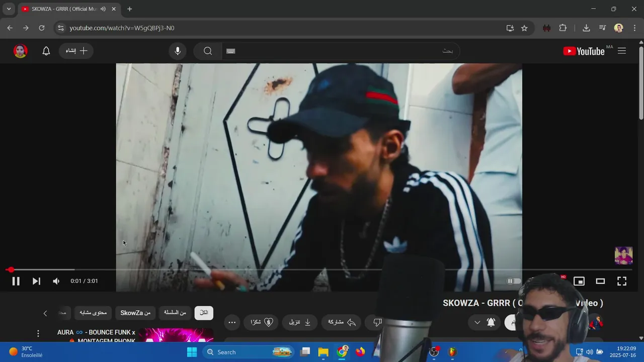Open the Chrome three-dot menu
This screenshot has width=644, height=362.
(635, 28)
